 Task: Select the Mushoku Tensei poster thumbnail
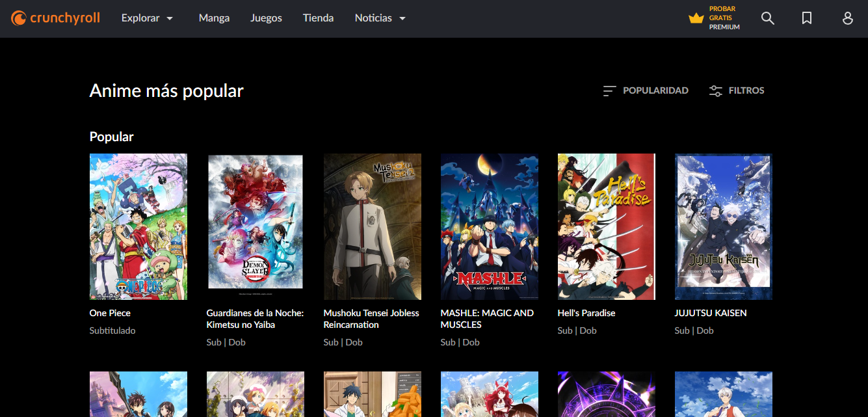(373, 226)
